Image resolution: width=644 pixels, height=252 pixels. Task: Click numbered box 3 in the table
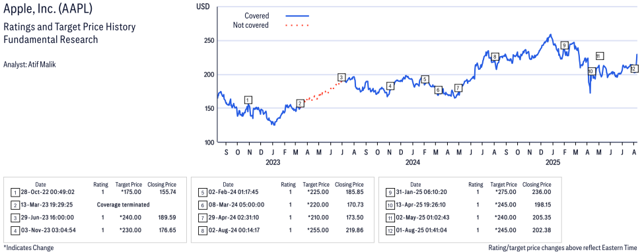[x=15, y=218]
